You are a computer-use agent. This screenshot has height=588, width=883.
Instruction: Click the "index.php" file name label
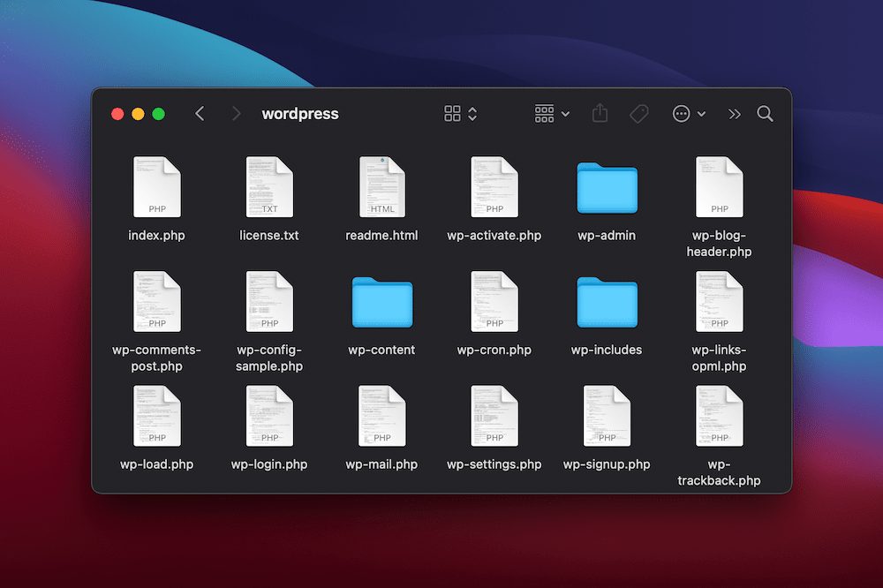[x=156, y=236]
